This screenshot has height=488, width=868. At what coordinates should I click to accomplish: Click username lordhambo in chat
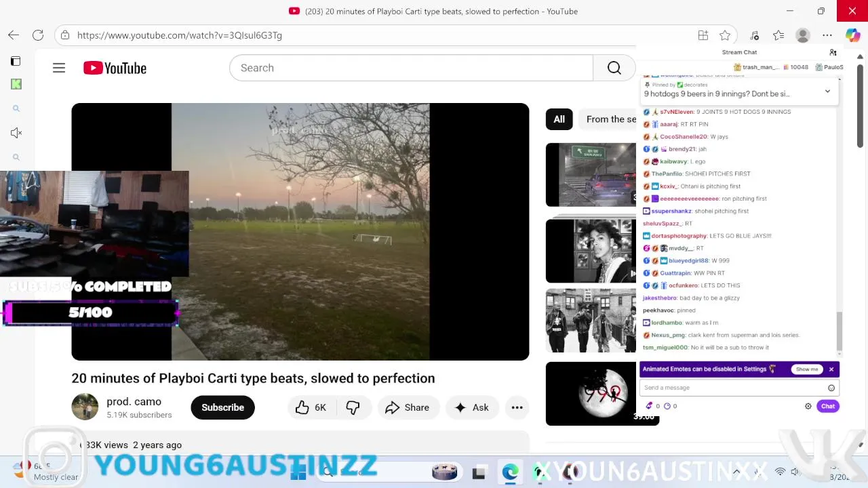(x=667, y=323)
